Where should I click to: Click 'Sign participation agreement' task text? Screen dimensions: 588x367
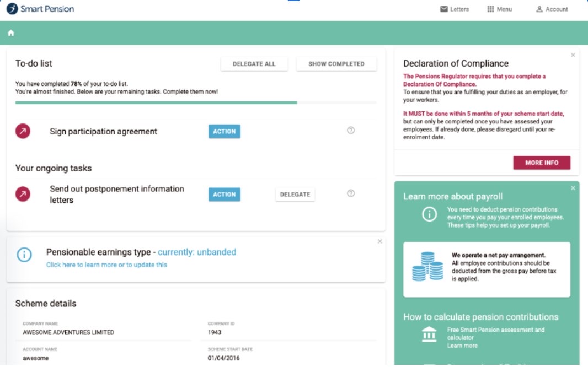click(104, 132)
